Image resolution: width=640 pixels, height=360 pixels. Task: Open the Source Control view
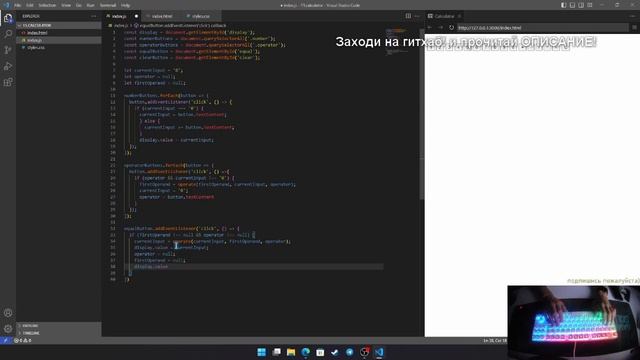pos(8,50)
